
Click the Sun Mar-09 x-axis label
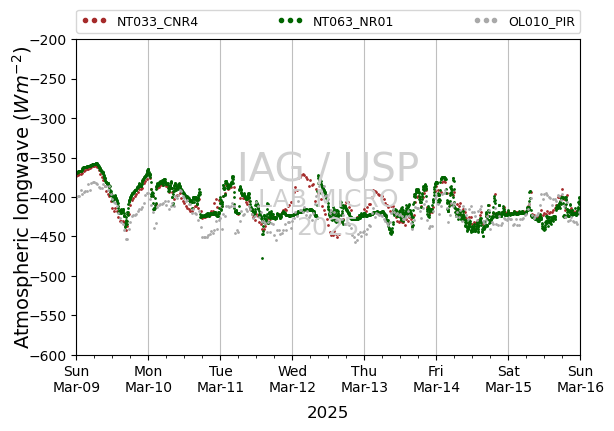76,379
